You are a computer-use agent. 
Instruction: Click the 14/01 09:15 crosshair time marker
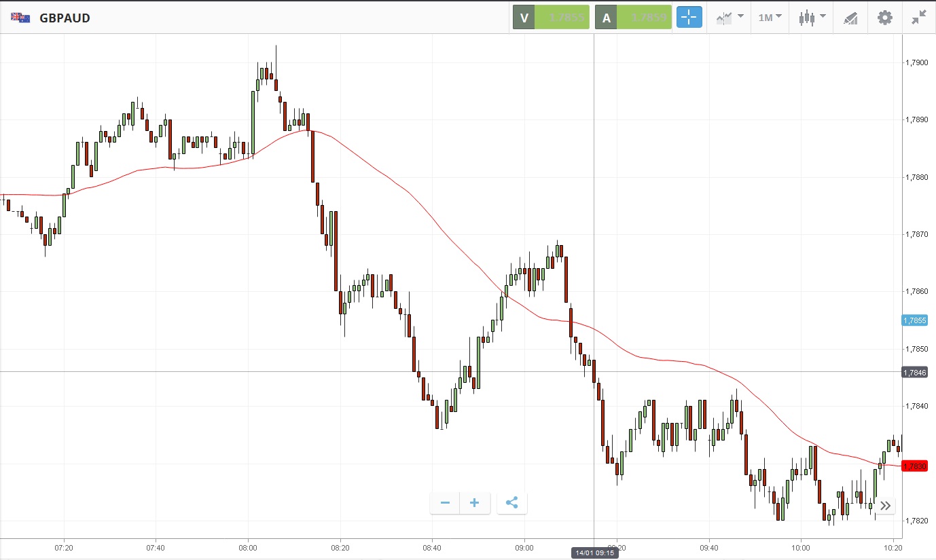[594, 553]
